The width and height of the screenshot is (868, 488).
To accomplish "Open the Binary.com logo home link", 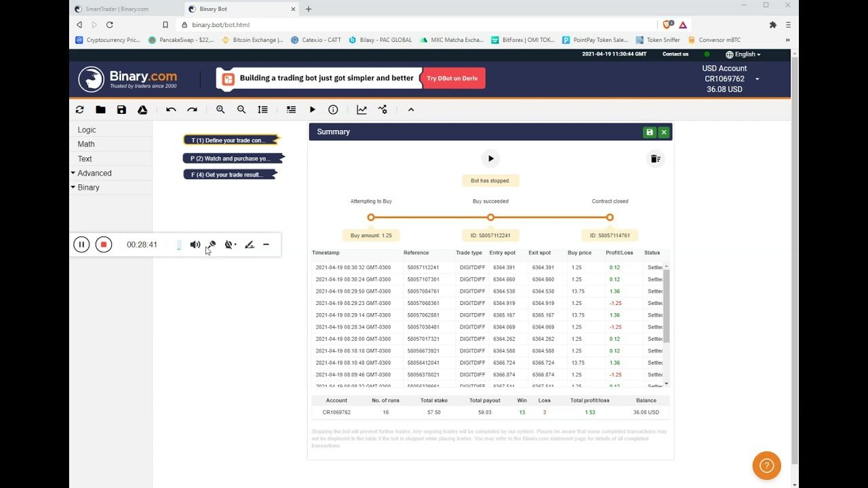I will 127,79.
